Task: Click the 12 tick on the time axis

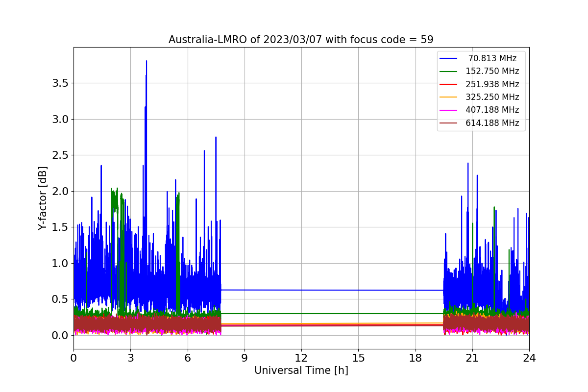Action: pos(301,358)
